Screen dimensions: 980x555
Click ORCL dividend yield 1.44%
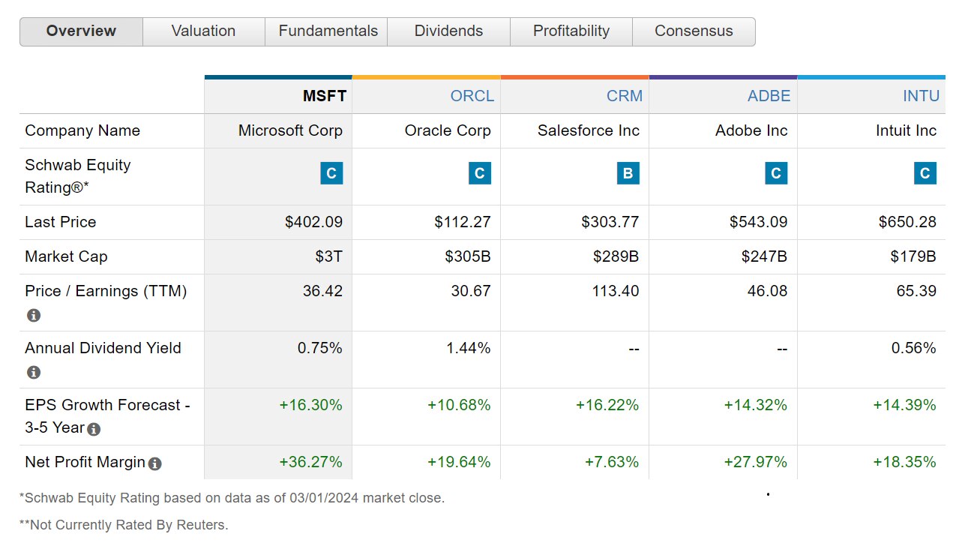point(468,348)
